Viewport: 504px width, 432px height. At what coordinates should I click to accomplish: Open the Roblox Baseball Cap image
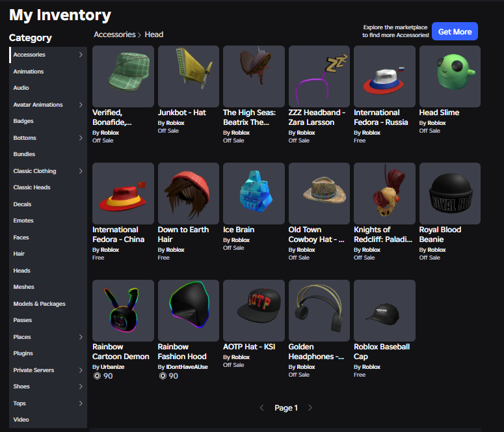coord(384,310)
